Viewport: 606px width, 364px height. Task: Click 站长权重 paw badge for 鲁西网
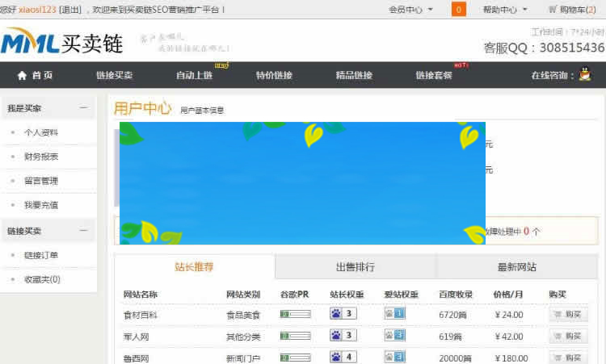pos(343,357)
